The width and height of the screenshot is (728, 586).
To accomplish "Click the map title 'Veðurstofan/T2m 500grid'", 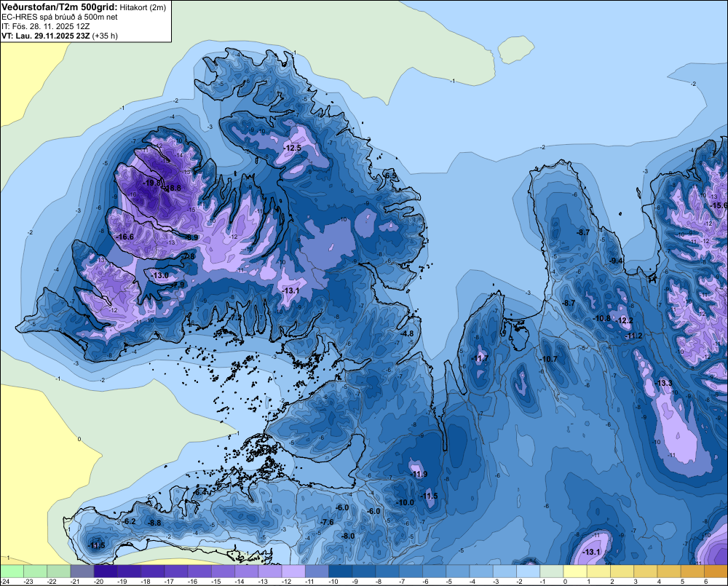I will (60, 7).
